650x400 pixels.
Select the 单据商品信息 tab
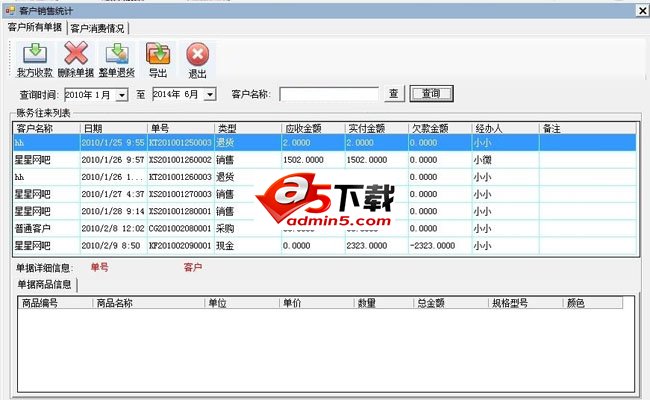(44, 284)
